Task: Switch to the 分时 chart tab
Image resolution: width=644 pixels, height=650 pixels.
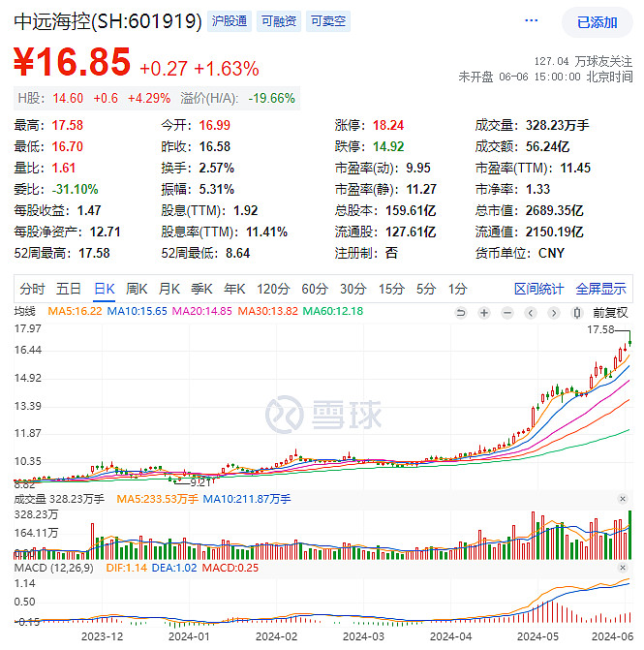Action: [32, 289]
